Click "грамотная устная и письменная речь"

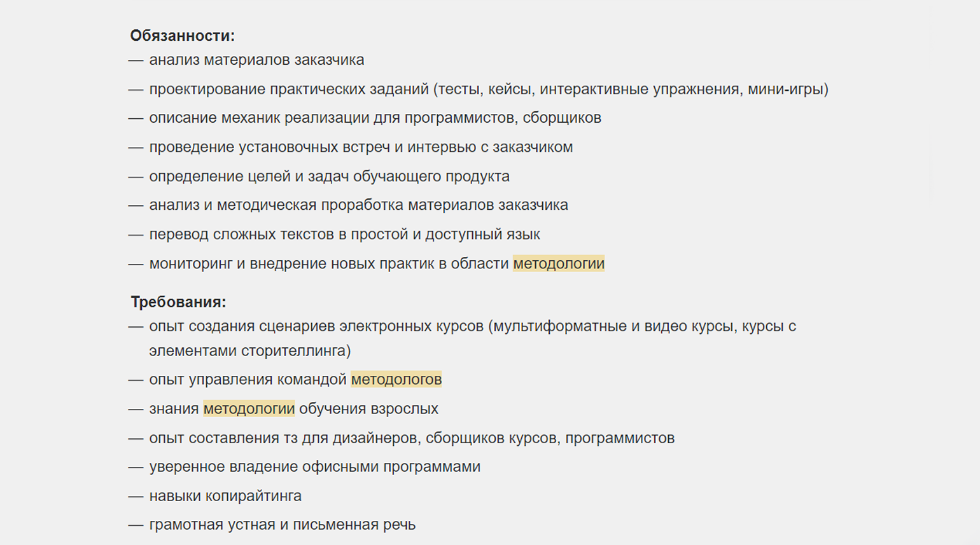[x=282, y=525]
